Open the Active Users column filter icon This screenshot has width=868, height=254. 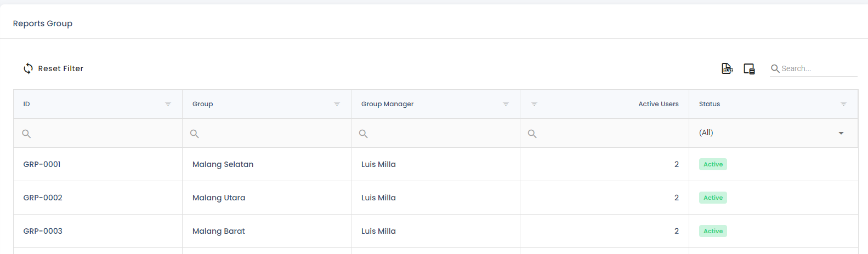click(535, 104)
